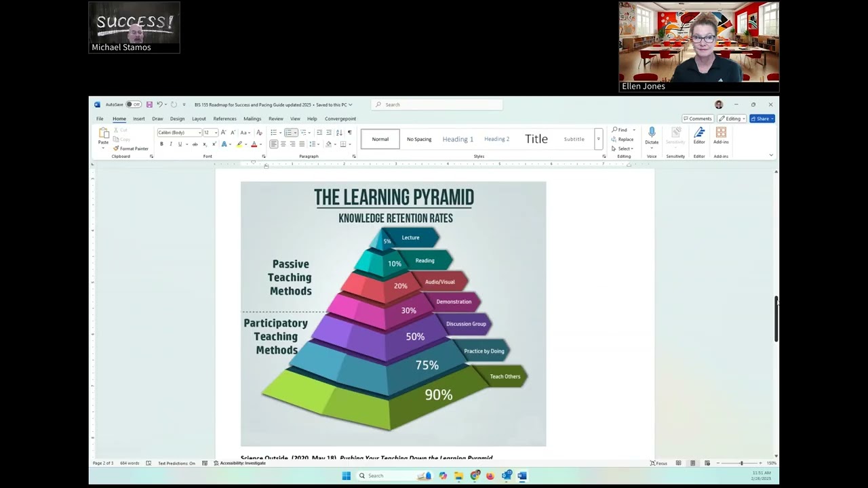
Task: Open the Editing mode dropdown
Action: click(x=732, y=119)
